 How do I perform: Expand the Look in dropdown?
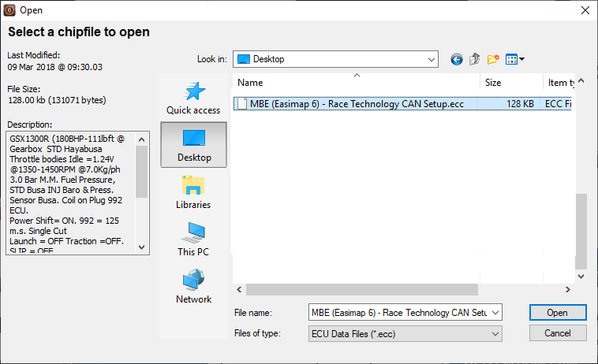[431, 59]
